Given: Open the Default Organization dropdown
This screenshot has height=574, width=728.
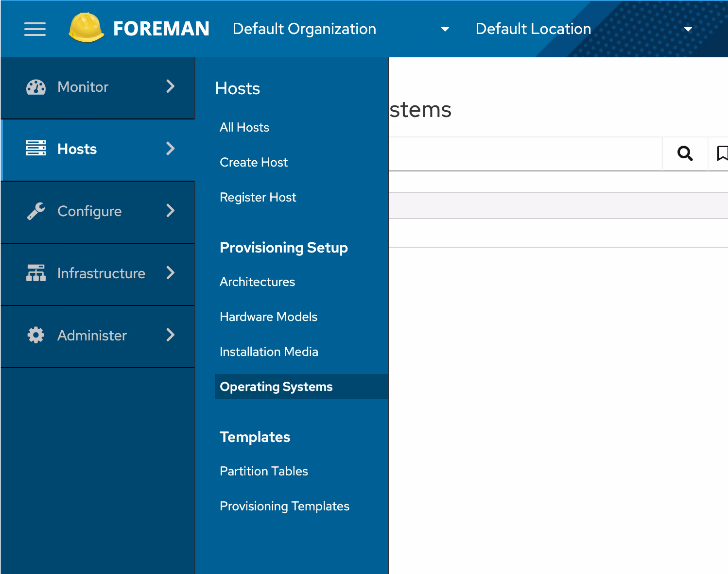Looking at the screenshot, I should tap(445, 29).
